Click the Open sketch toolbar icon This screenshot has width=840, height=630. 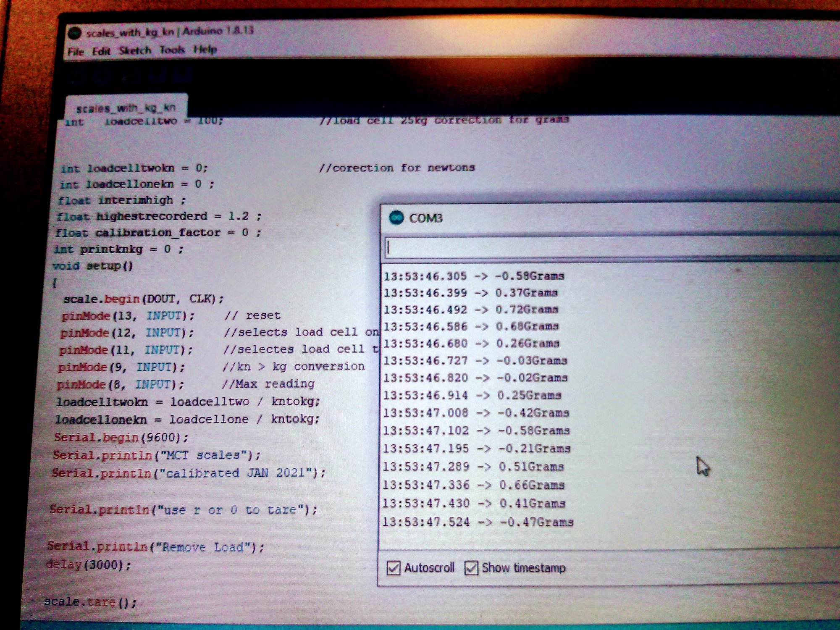click(x=156, y=74)
